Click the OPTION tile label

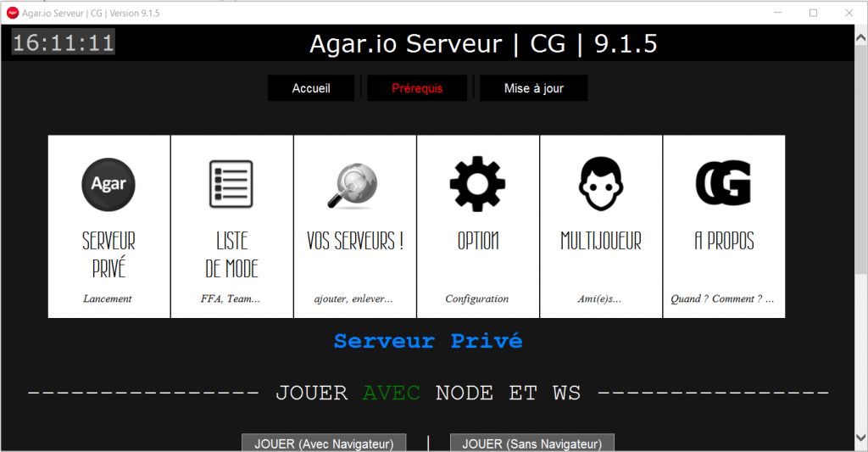[x=478, y=241]
